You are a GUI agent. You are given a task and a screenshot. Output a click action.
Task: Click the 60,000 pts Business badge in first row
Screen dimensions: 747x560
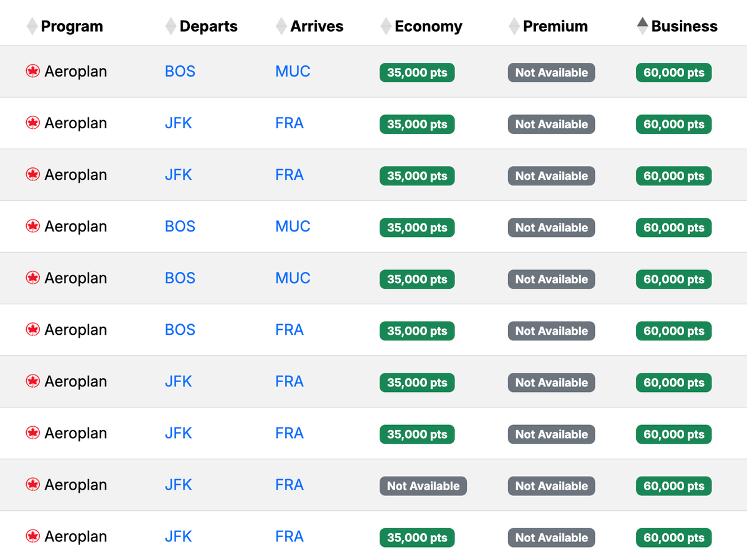tap(674, 73)
